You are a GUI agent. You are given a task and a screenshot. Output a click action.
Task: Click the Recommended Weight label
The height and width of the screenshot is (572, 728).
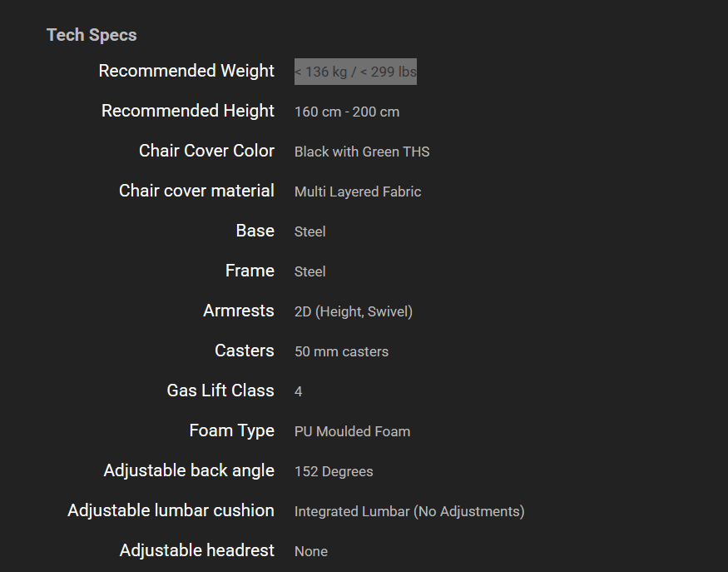pyautogui.click(x=186, y=71)
